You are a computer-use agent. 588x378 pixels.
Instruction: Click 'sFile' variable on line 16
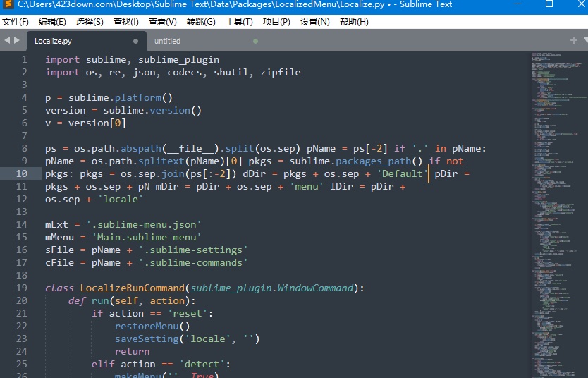pos(60,250)
